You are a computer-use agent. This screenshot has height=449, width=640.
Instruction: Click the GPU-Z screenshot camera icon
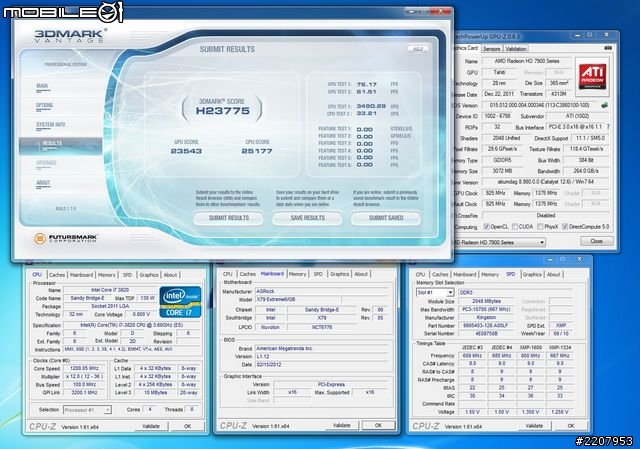608,48
